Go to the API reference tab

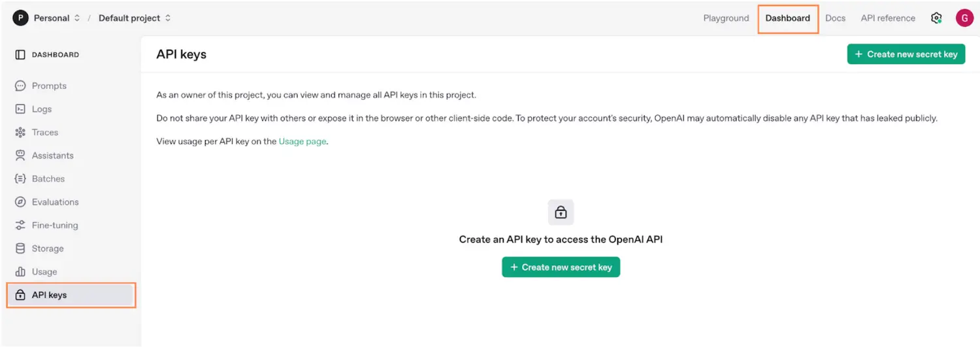[x=888, y=18]
